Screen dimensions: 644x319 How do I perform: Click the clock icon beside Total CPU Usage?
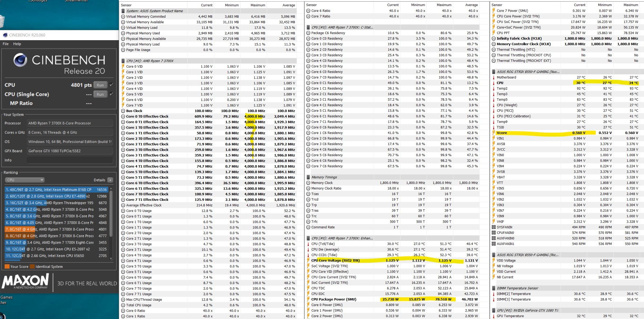point(123,305)
